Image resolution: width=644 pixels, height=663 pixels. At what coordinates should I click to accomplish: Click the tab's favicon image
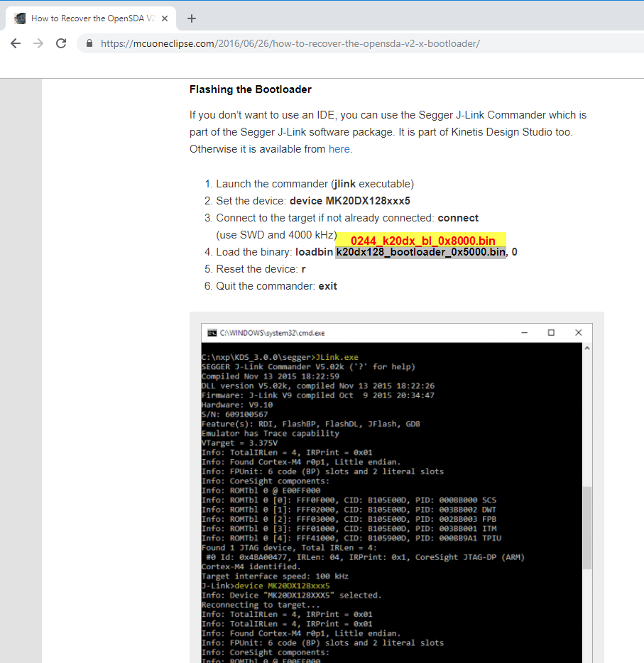coord(20,18)
